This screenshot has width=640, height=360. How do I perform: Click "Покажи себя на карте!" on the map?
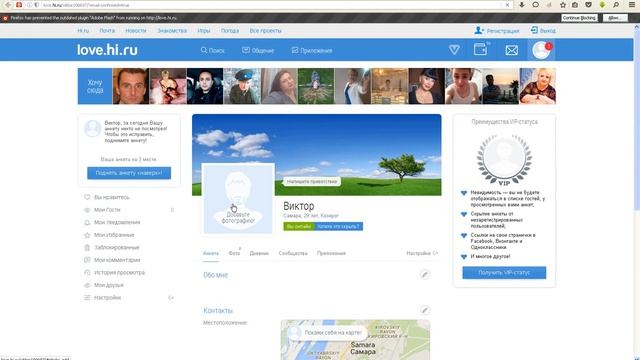pos(327,333)
